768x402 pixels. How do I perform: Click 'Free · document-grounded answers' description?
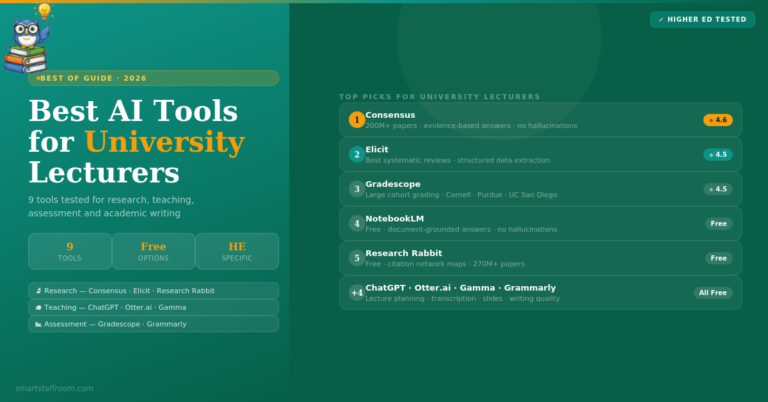click(461, 230)
